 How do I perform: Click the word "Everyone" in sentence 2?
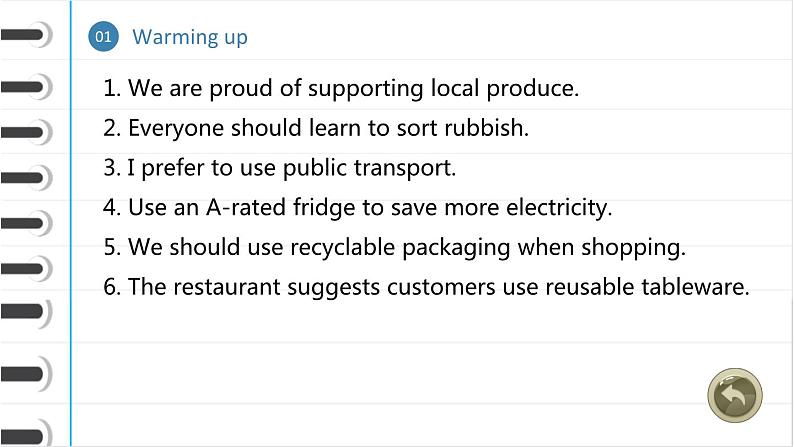176,129
